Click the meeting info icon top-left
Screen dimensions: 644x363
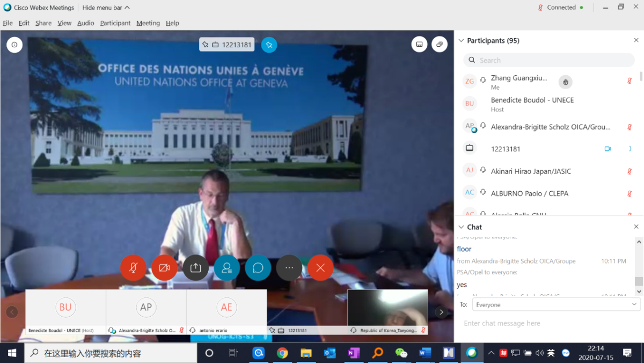pos(14,45)
